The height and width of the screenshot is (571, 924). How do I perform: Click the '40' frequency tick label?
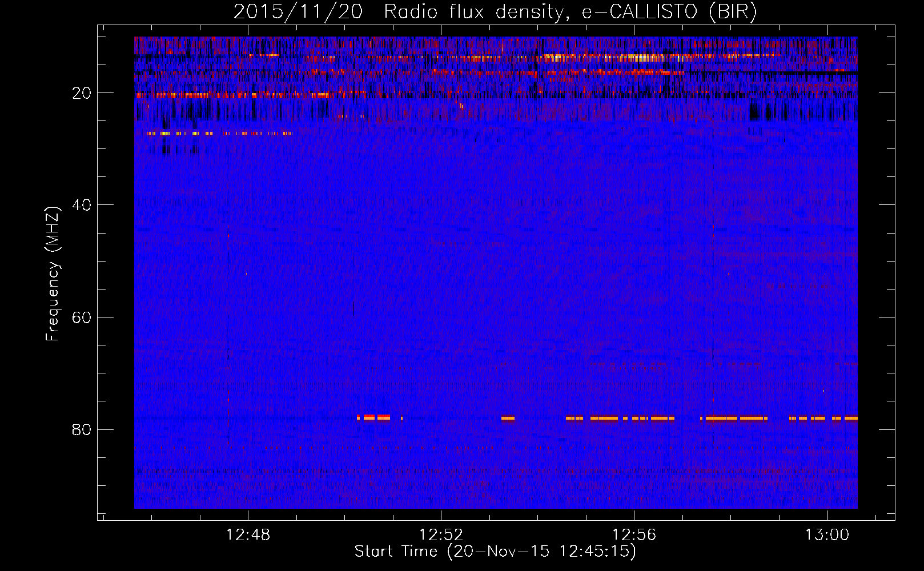82,205
